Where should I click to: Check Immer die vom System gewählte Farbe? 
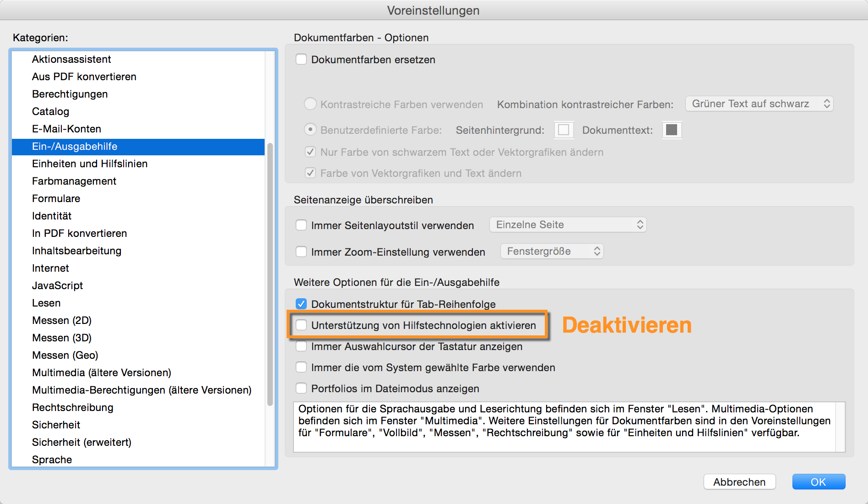[x=301, y=367]
